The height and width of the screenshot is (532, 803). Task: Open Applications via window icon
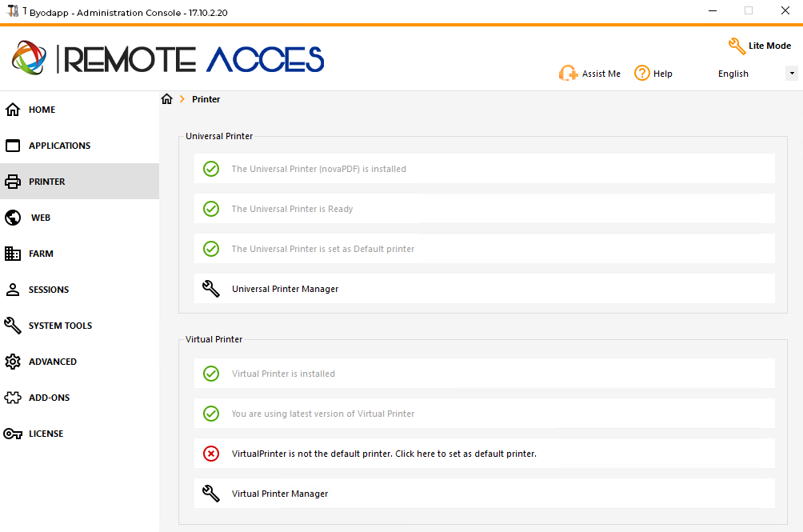click(x=13, y=146)
